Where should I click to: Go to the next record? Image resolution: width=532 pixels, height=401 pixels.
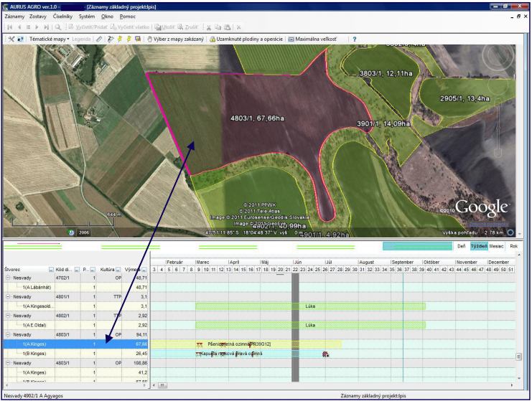pos(37,27)
